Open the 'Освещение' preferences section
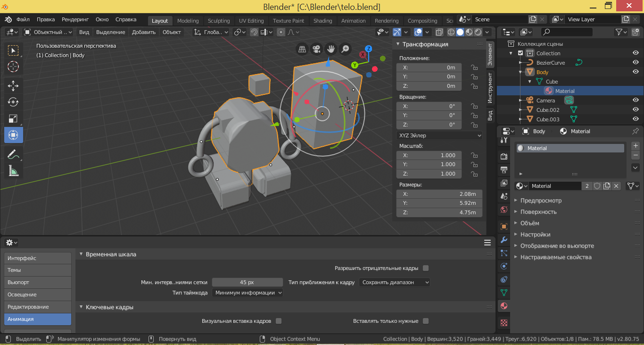 [38, 295]
